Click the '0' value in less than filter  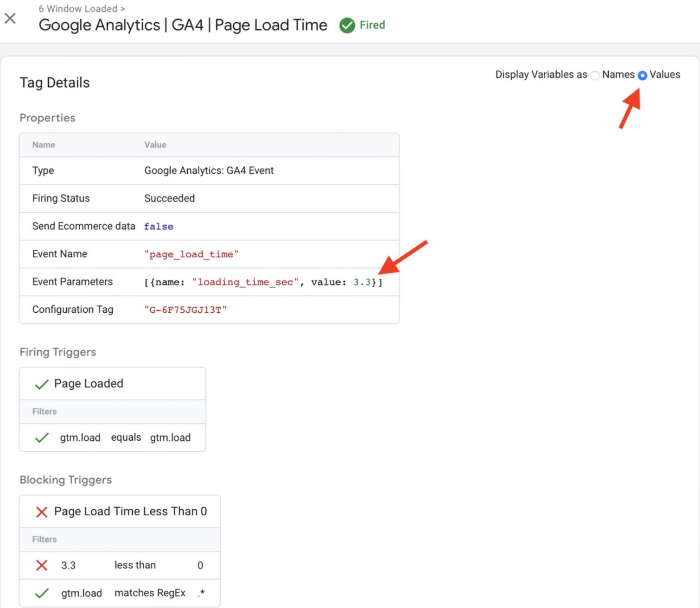pos(200,565)
